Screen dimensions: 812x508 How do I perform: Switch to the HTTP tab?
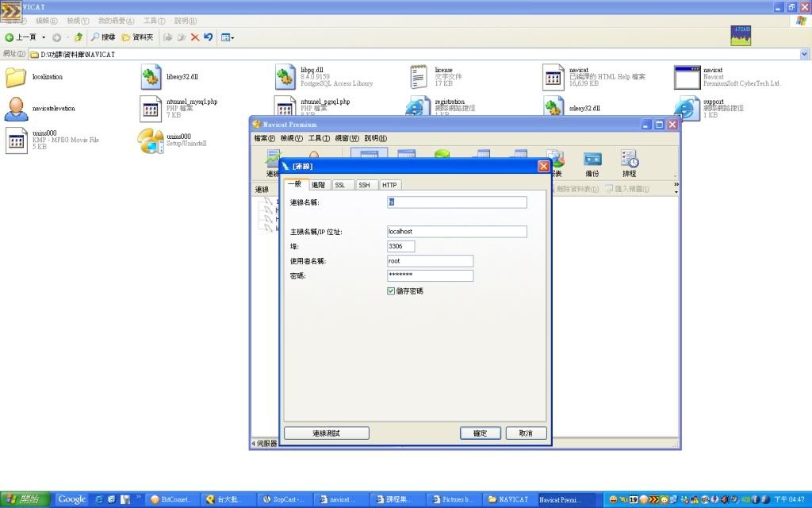click(x=389, y=185)
